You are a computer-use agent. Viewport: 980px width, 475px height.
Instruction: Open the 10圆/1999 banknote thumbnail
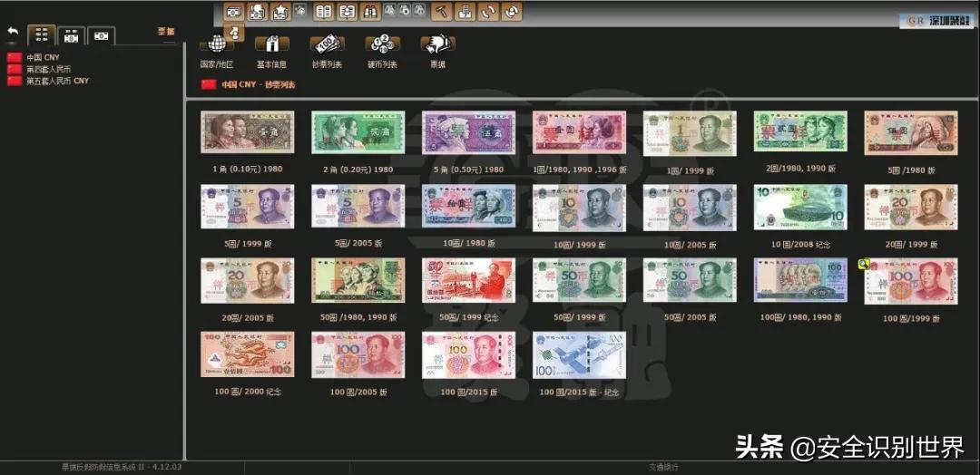tap(579, 208)
